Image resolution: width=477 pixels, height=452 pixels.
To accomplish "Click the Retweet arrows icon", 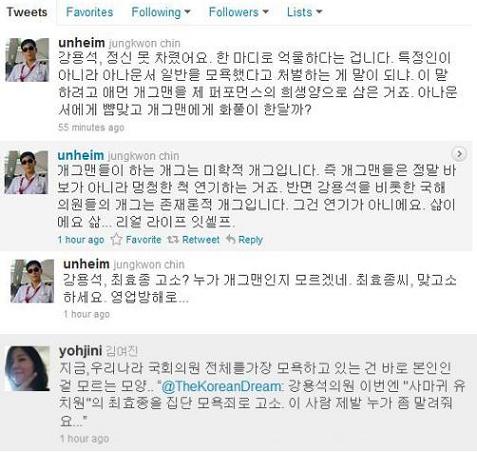I will point(173,239).
